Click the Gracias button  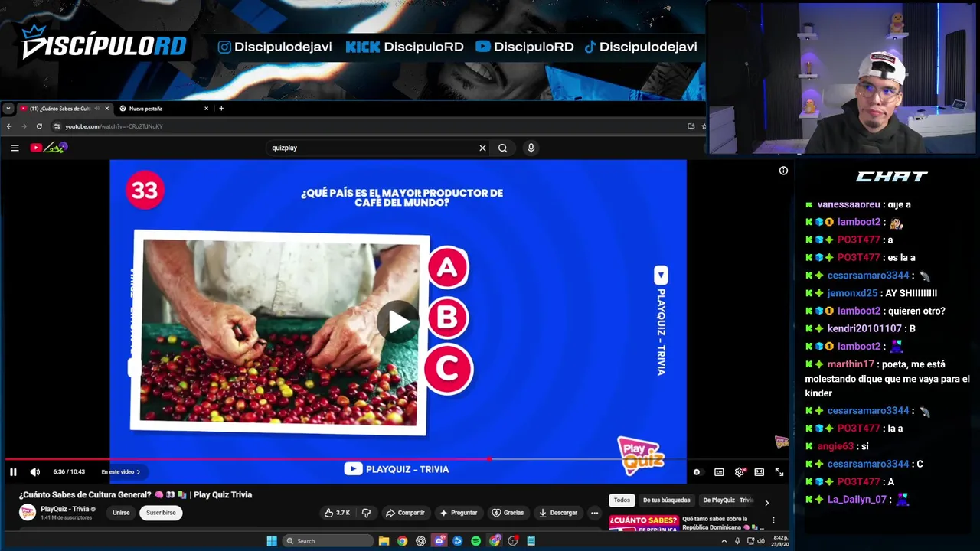(x=508, y=513)
